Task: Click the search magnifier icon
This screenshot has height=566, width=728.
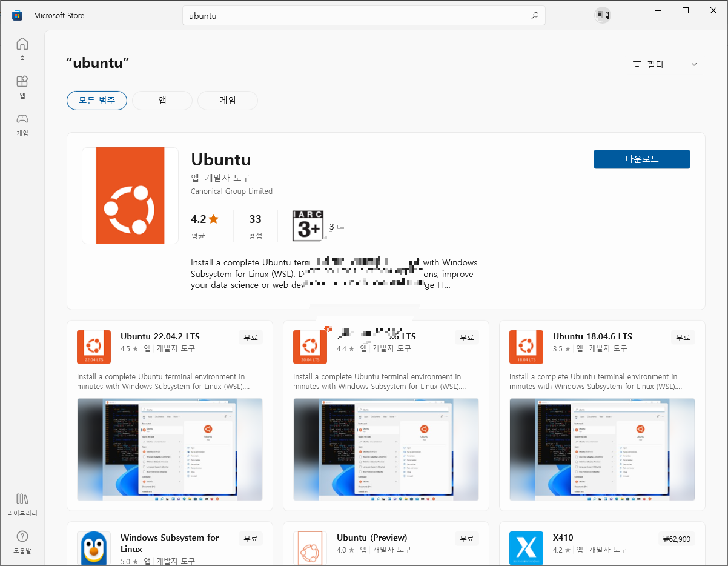Action: (535, 16)
